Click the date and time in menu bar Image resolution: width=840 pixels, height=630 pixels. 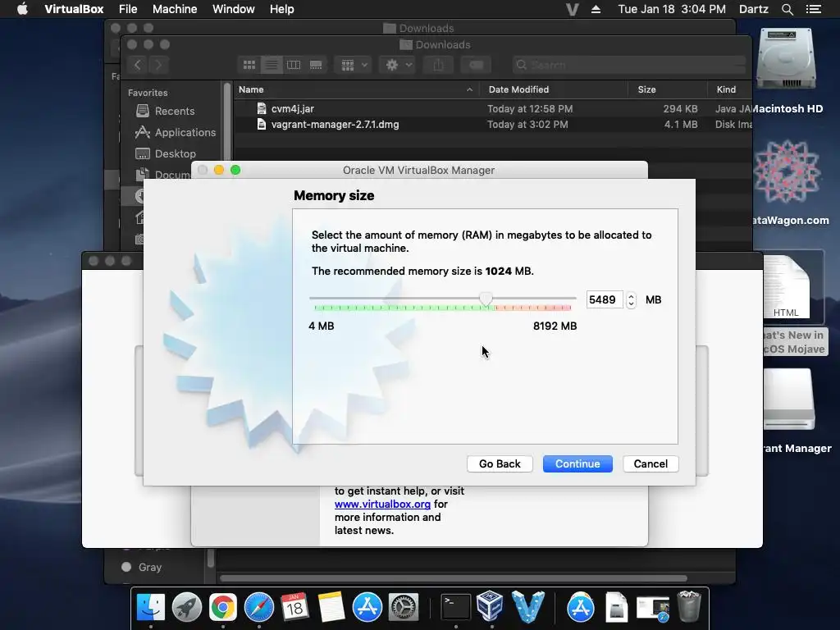click(672, 9)
